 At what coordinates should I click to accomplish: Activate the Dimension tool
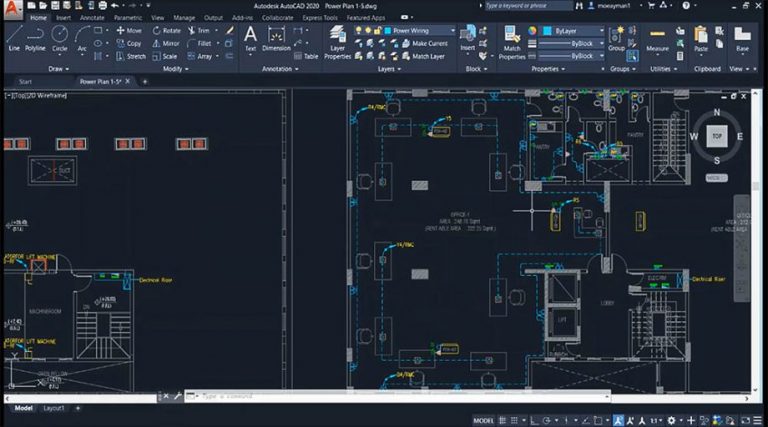click(x=276, y=39)
